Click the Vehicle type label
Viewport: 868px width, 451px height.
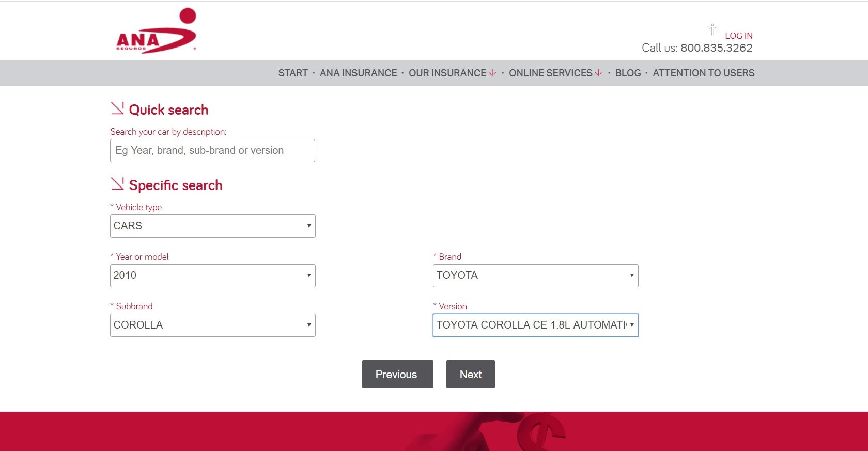(x=138, y=207)
